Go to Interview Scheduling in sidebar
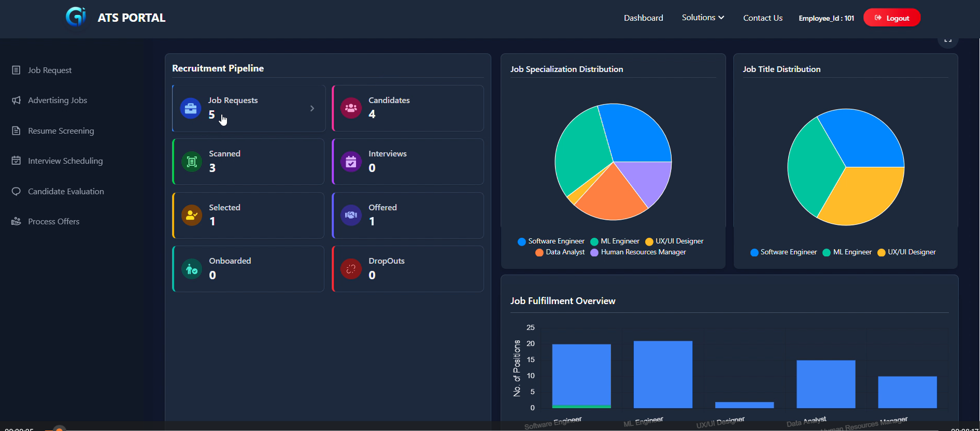This screenshot has width=980, height=431. 65,161
